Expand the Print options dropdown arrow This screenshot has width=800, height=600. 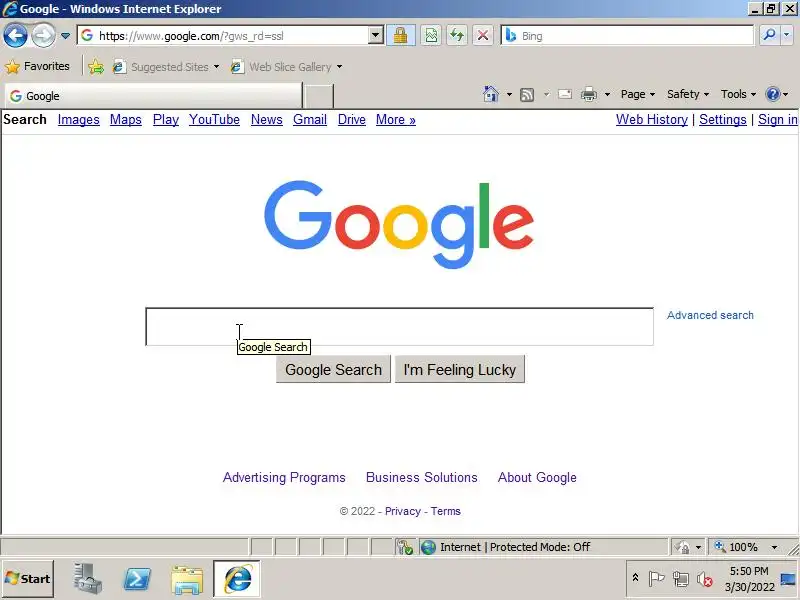[607, 94]
